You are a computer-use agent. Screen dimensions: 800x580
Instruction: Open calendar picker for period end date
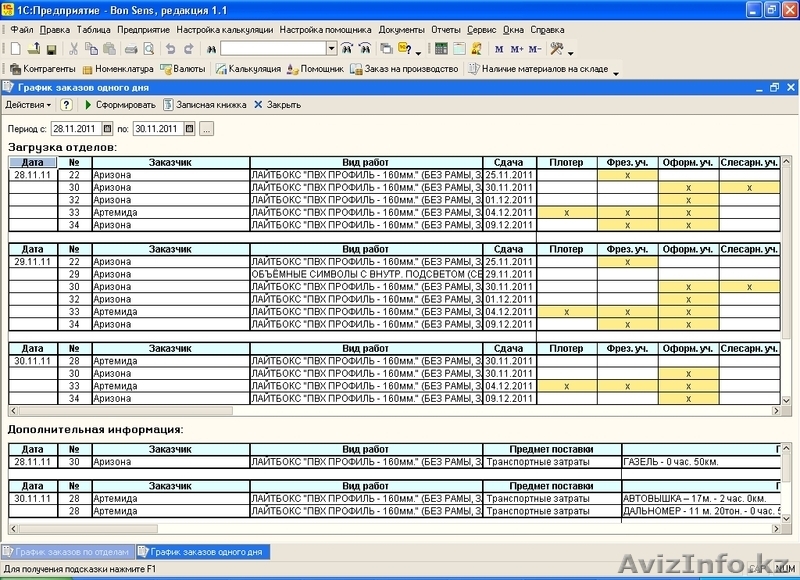click(x=189, y=129)
